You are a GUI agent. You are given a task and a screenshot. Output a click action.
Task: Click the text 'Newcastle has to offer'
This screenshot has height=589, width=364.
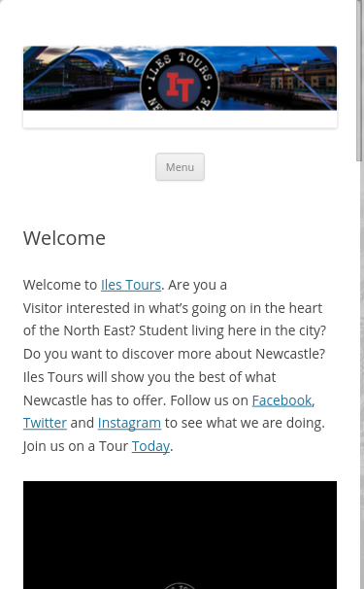click(95, 400)
